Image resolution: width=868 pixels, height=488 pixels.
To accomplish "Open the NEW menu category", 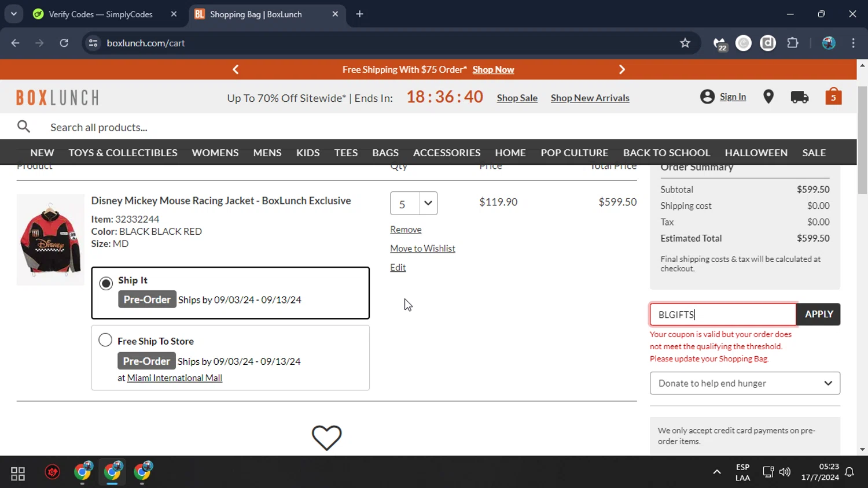I will (42, 153).
